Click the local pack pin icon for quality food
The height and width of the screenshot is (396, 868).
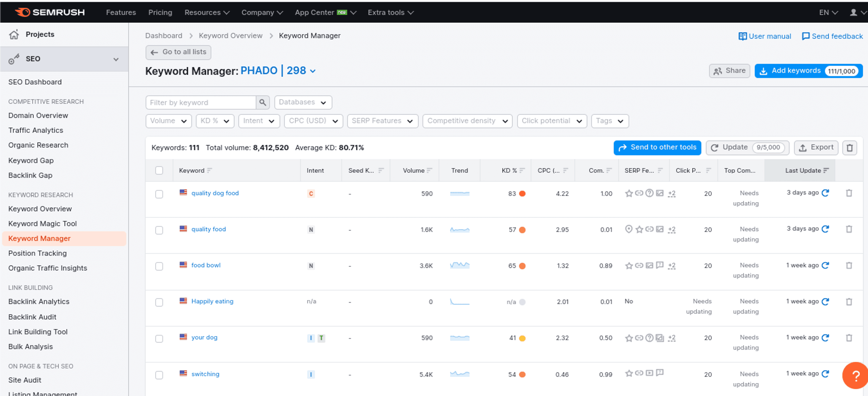click(628, 229)
